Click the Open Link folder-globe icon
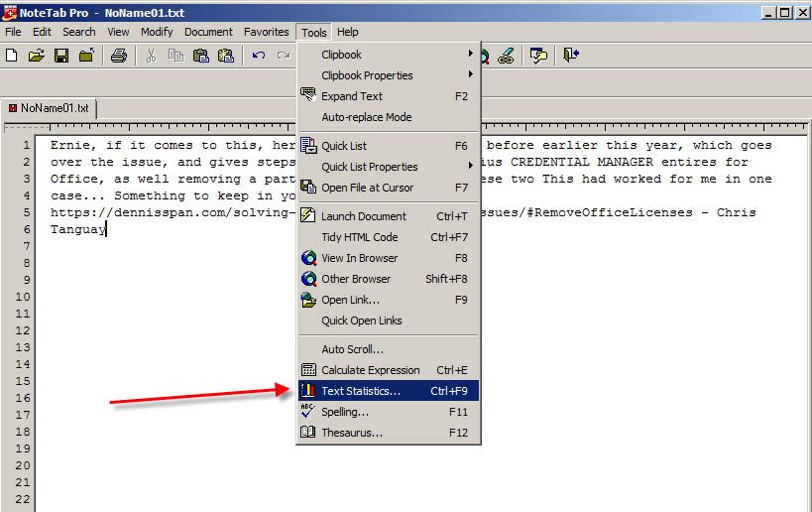Viewport: 812px width, 512px height. click(308, 300)
